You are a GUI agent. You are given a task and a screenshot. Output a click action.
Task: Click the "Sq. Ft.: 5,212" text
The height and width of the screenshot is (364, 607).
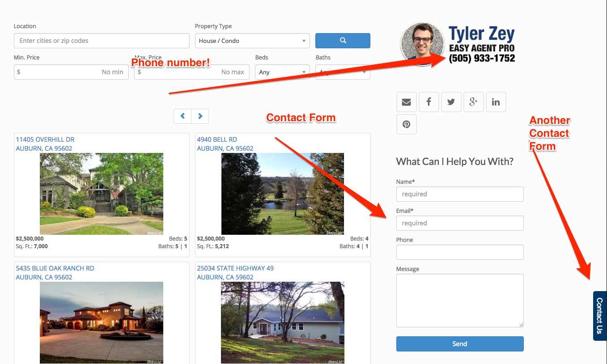pos(213,246)
